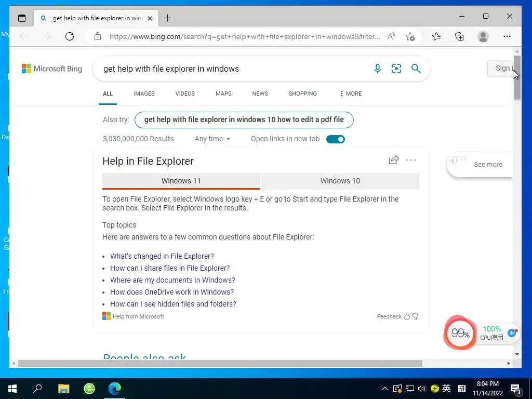This screenshot has width=532, height=399.
Task: Submit search with magnifier icon
Action: click(x=416, y=69)
